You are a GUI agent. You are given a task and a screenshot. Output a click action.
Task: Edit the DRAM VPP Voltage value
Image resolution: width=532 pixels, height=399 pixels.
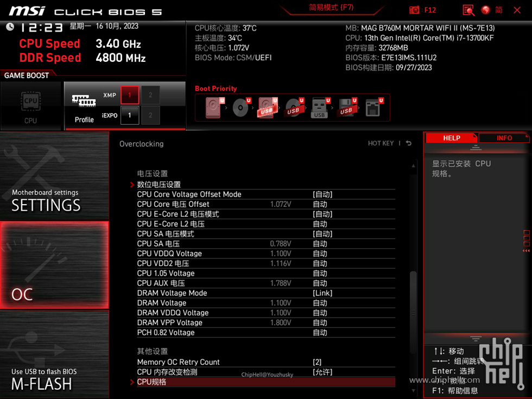point(320,322)
